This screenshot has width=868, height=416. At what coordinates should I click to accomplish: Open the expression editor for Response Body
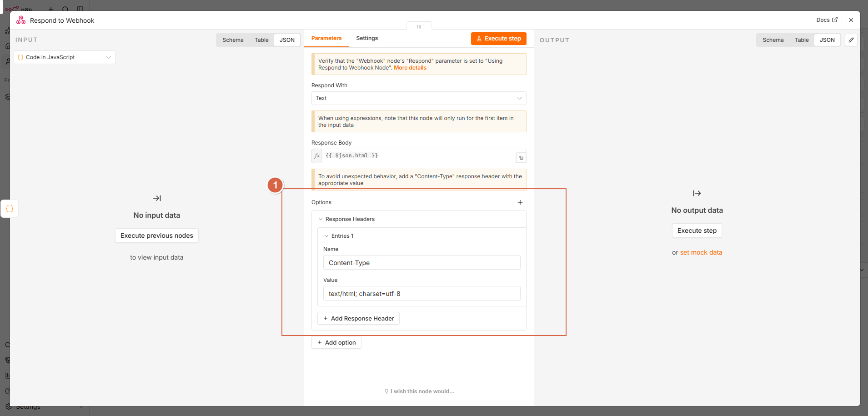[x=521, y=158]
